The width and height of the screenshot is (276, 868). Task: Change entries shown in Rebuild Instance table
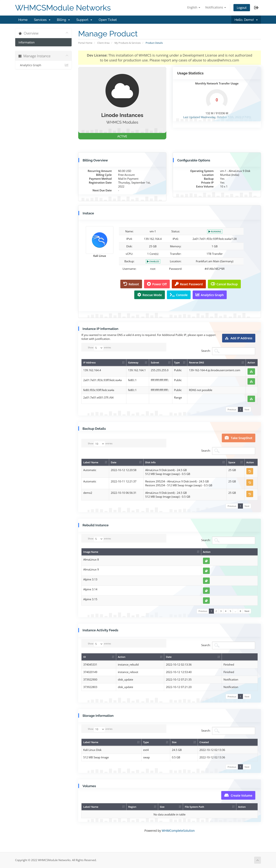[x=99, y=539]
